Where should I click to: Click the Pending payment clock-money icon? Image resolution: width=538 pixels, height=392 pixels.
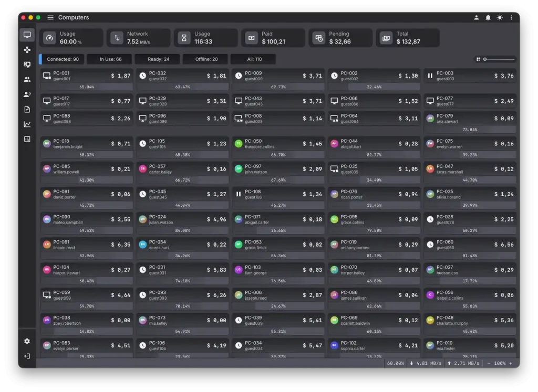319,38
